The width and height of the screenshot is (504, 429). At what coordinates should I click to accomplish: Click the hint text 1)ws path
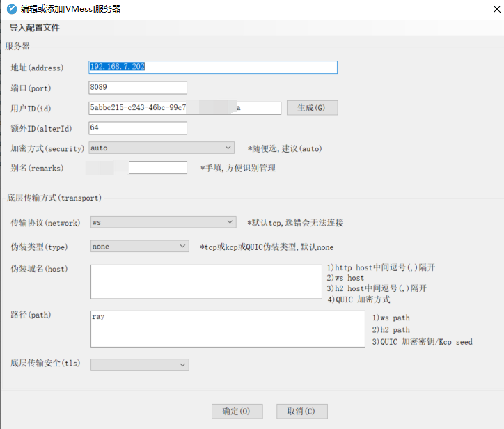click(391, 318)
